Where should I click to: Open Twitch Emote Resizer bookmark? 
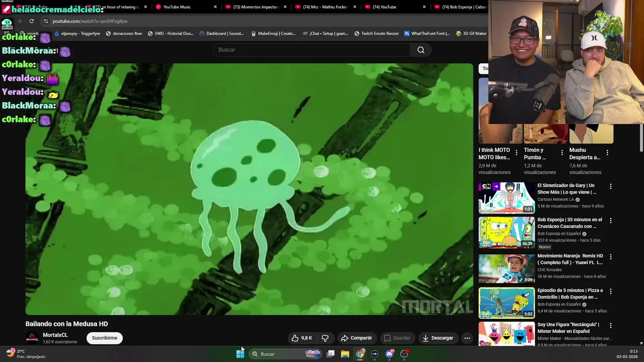(x=377, y=34)
